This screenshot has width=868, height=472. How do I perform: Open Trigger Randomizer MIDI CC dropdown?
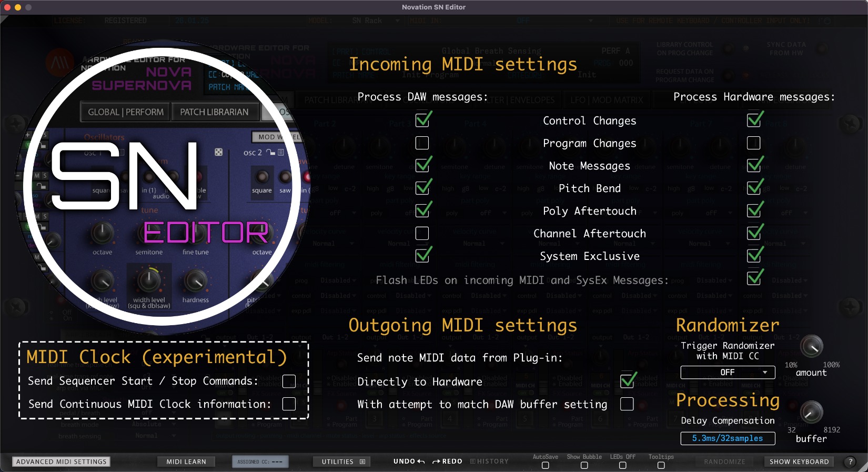pyautogui.click(x=728, y=373)
